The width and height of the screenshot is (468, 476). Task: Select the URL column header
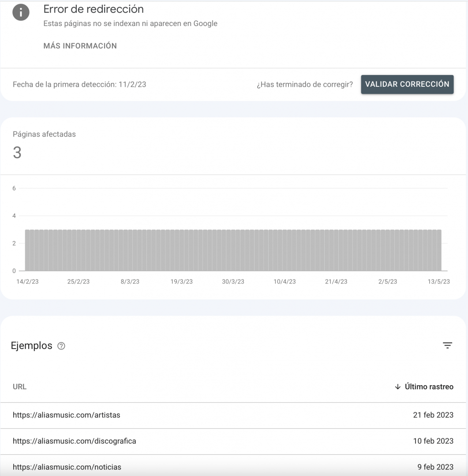[x=19, y=387]
